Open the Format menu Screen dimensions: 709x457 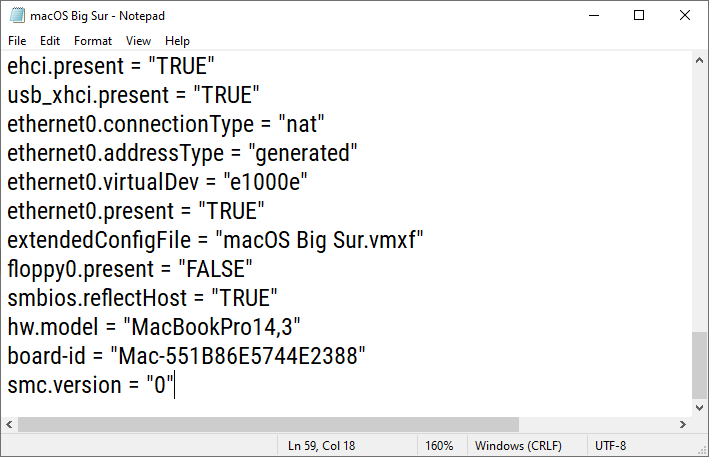[93, 41]
